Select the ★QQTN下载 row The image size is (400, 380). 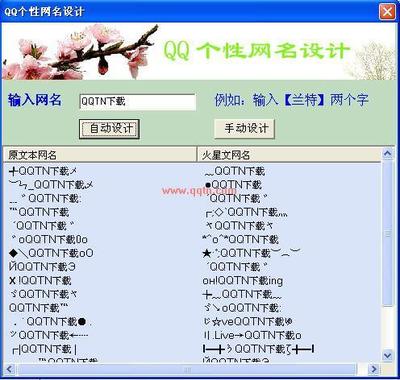click(x=252, y=253)
